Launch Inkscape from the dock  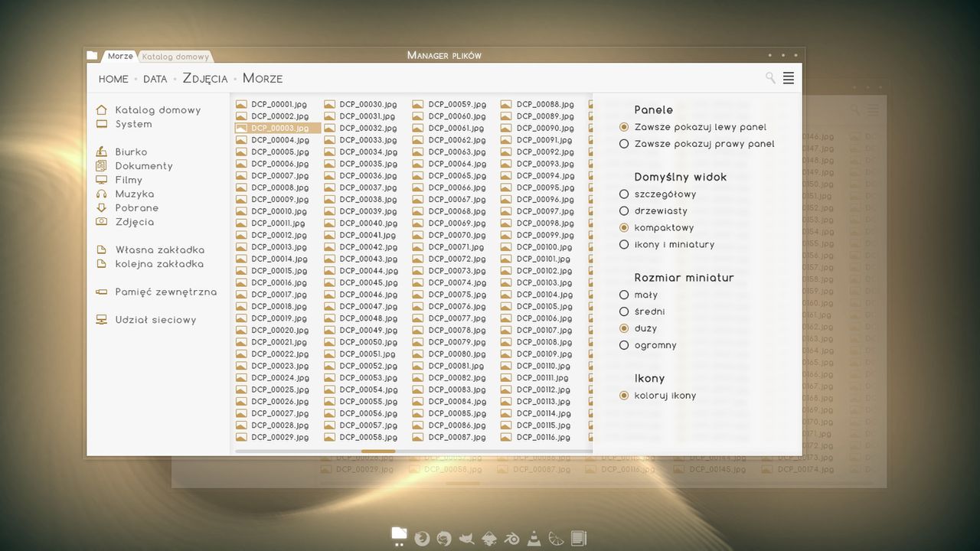[x=488, y=539]
